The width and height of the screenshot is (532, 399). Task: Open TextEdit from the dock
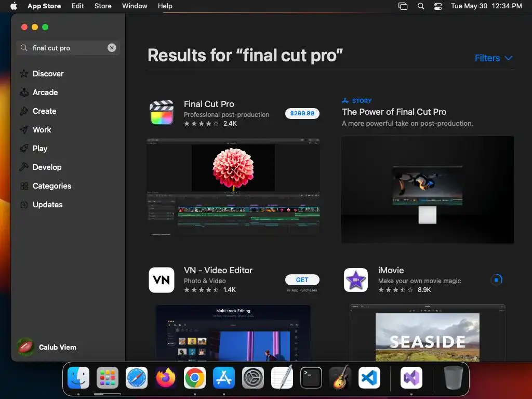coord(282,377)
